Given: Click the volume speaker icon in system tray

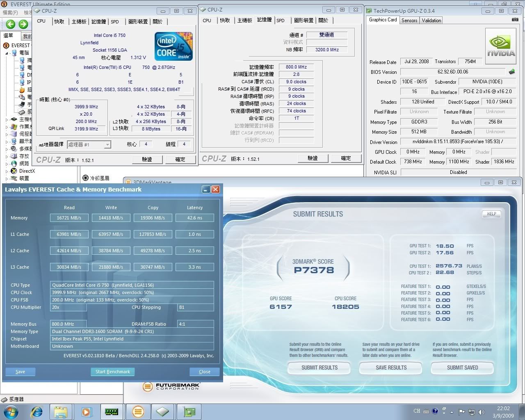Looking at the screenshot, I should (481, 412).
